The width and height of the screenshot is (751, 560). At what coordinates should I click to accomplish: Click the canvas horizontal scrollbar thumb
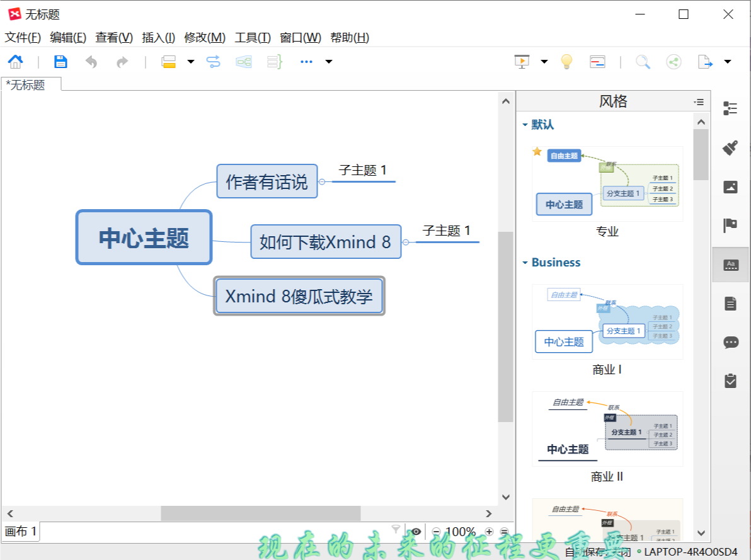click(x=261, y=513)
